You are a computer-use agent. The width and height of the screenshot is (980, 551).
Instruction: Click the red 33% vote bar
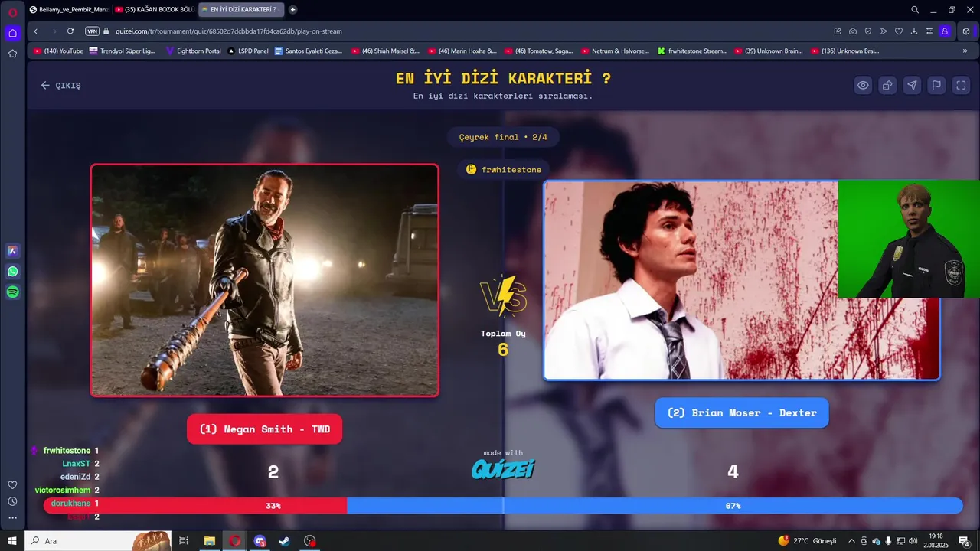pyautogui.click(x=195, y=506)
